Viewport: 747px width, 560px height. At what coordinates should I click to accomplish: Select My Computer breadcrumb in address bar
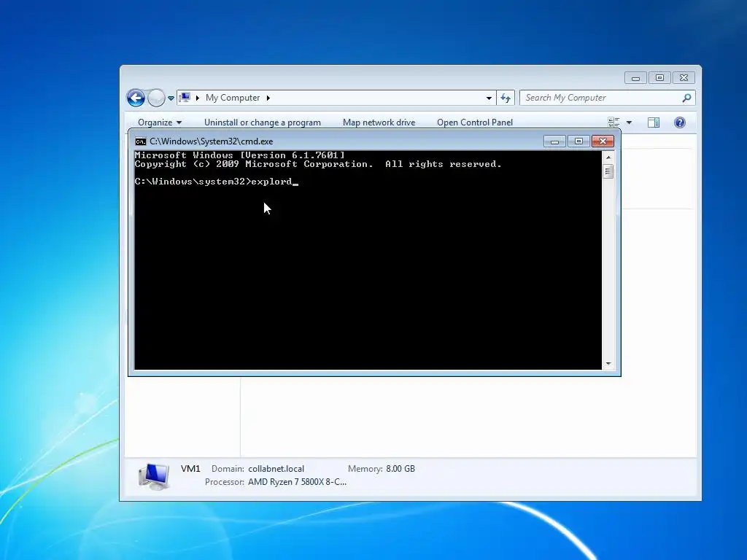click(x=233, y=98)
